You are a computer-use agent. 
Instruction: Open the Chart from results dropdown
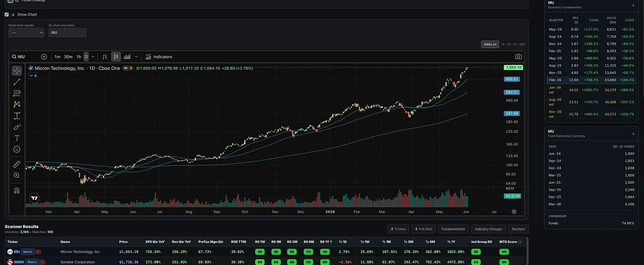(26, 32)
